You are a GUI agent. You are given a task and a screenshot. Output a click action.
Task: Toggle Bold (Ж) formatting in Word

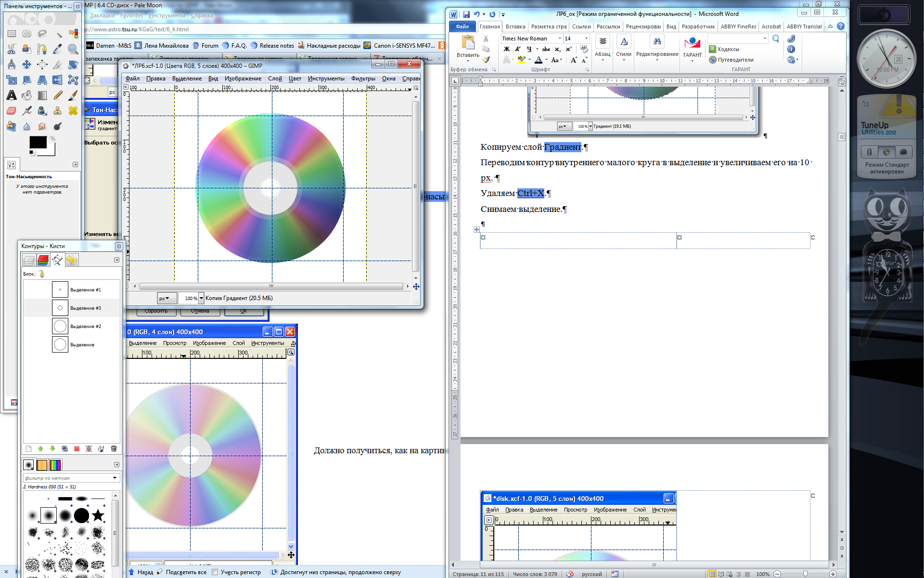click(x=506, y=49)
